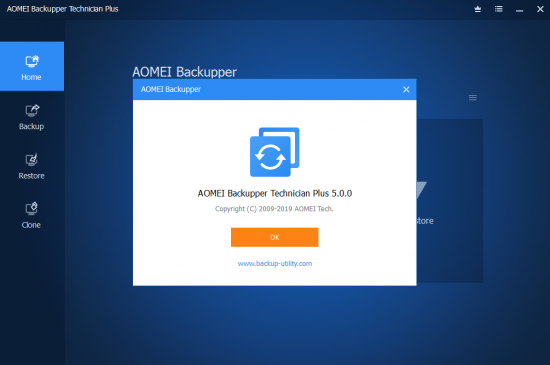Minimize the AOMEI Backupper window
550x365 pixels.
519,9
